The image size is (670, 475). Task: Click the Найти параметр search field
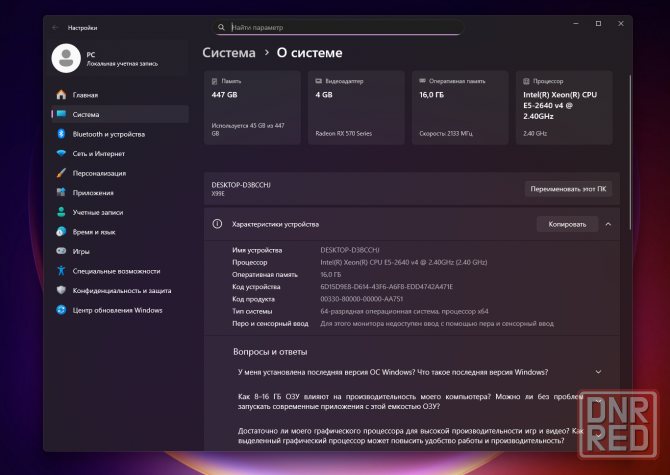coord(338,27)
